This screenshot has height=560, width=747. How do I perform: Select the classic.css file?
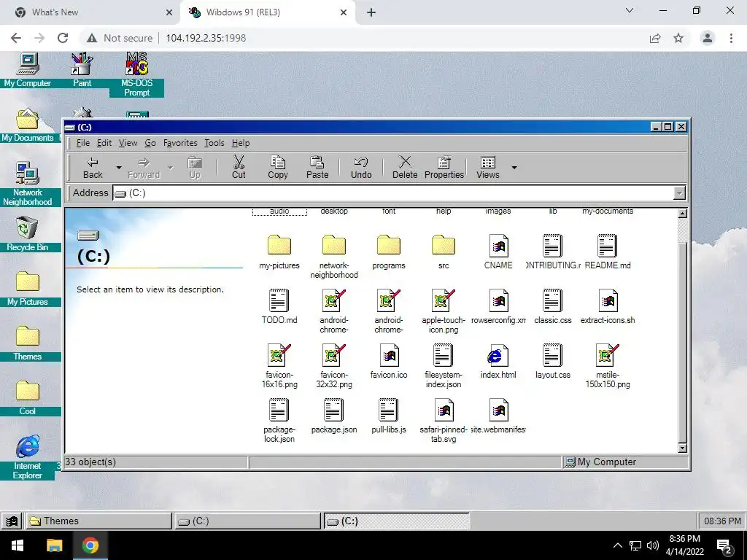click(x=553, y=307)
